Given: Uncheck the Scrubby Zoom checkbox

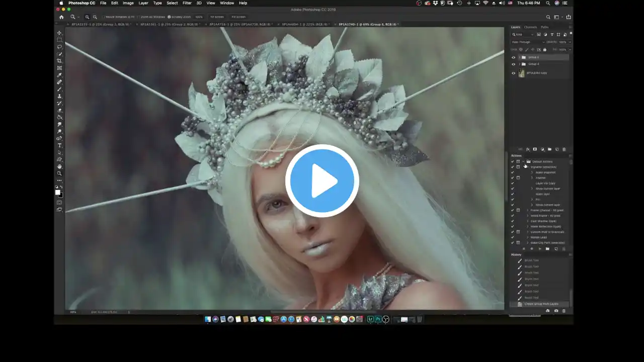Looking at the screenshot, I should coord(169,17).
